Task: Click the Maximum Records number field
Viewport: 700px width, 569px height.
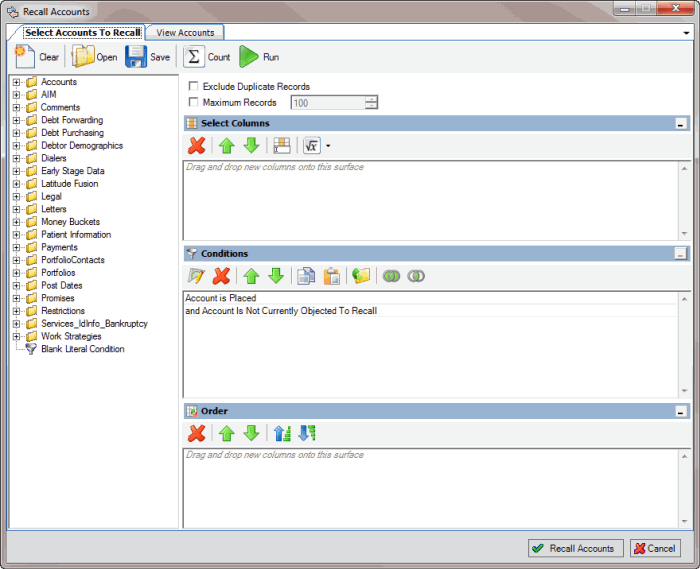Action: (327, 102)
